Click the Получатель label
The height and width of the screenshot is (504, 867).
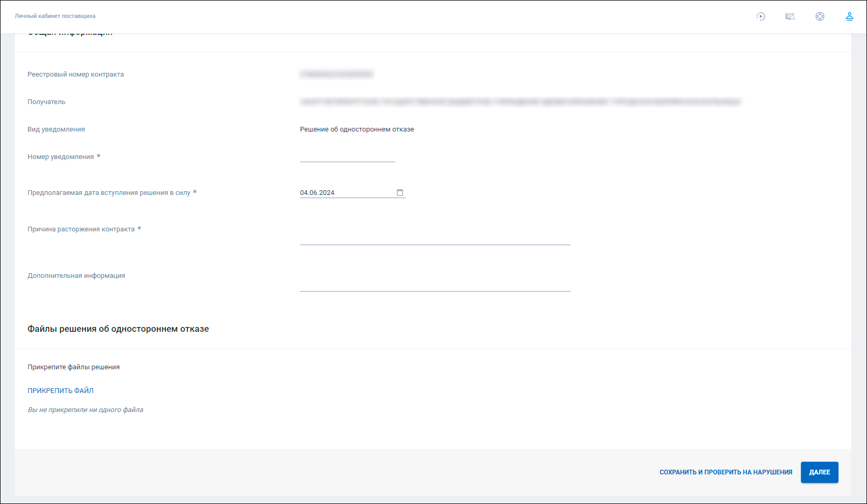(x=46, y=102)
